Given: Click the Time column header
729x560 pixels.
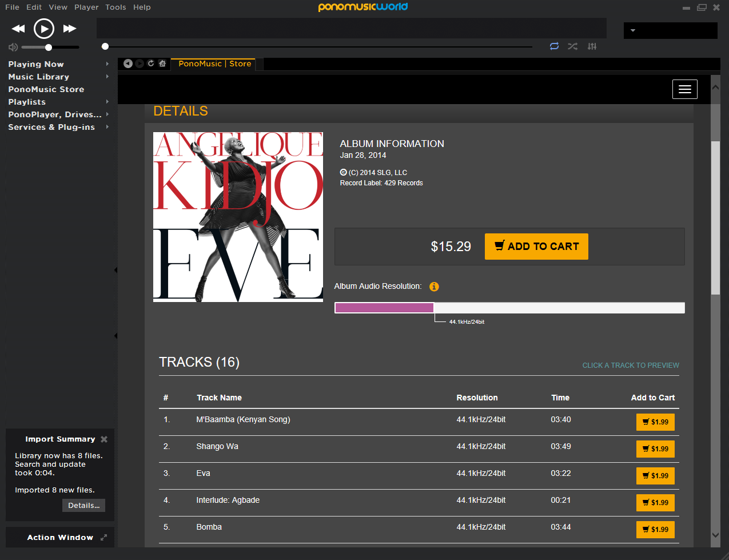Looking at the screenshot, I should coord(560,398).
